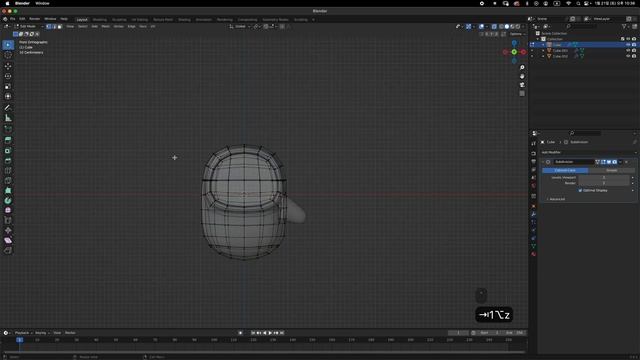
Task: Select the Select Box tool
Action: click(x=8, y=45)
